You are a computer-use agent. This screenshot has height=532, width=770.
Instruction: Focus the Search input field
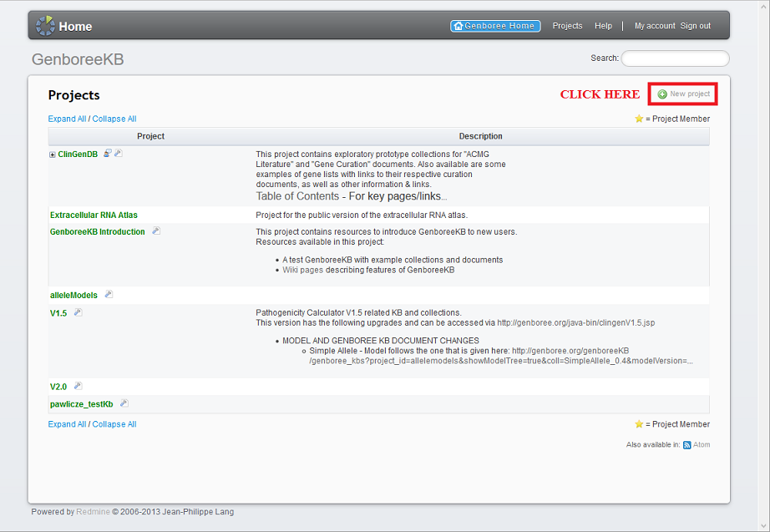point(675,58)
